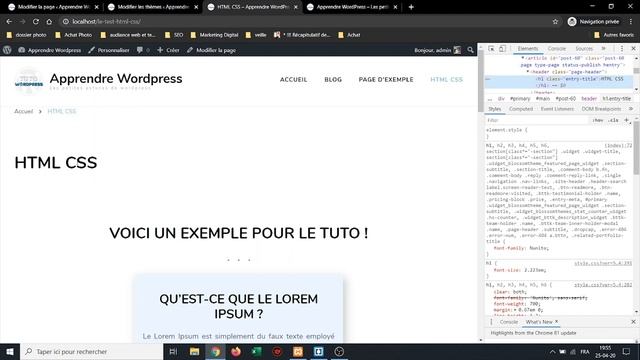Toggle the DevTools device toolbar

click(x=502, y=49)
